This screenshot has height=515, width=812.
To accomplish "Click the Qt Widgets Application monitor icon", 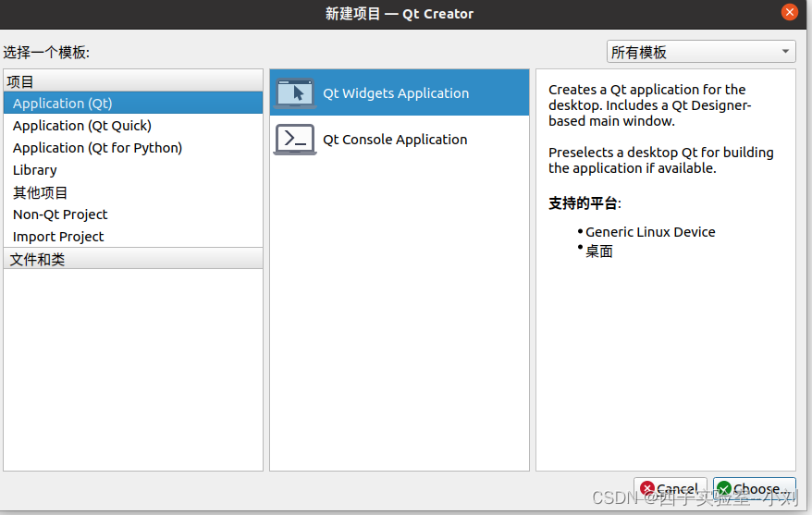I will tap(295, 93).
